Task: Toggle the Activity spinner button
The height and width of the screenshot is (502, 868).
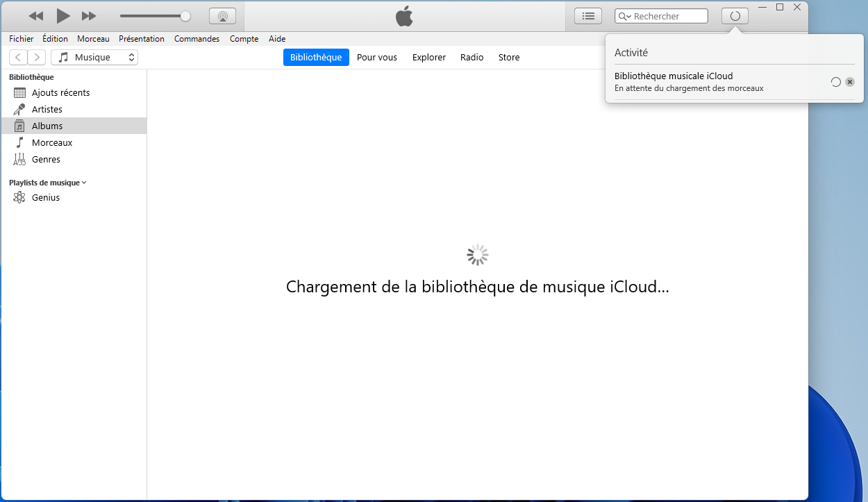Action: [x=735, y=16]
